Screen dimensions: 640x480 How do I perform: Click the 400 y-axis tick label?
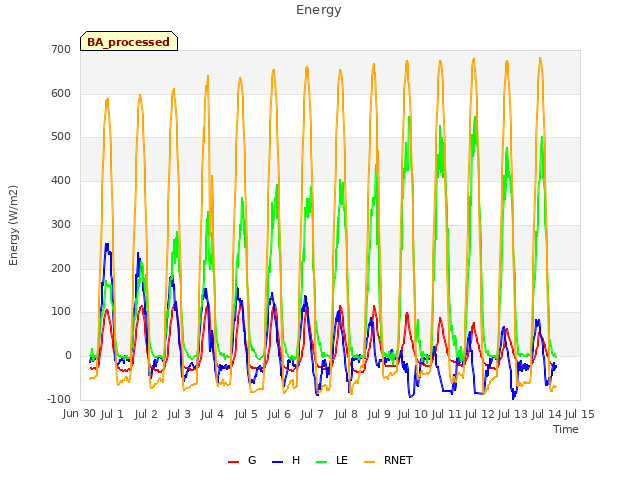coord(61,180)
